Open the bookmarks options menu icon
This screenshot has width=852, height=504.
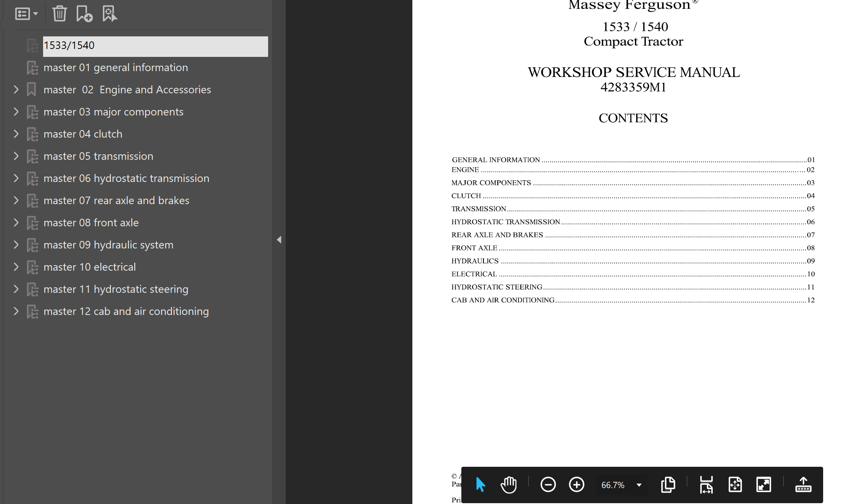click(x=26, y=14)
